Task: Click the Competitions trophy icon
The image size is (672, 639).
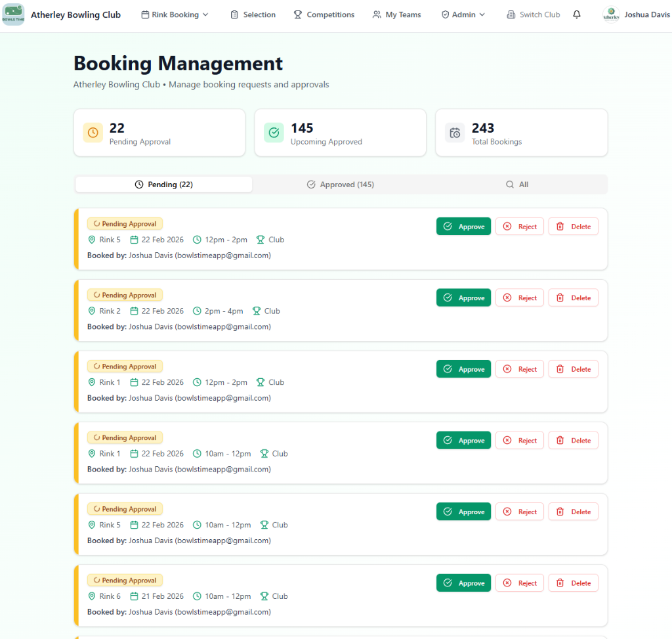Action: coord(298,14)
